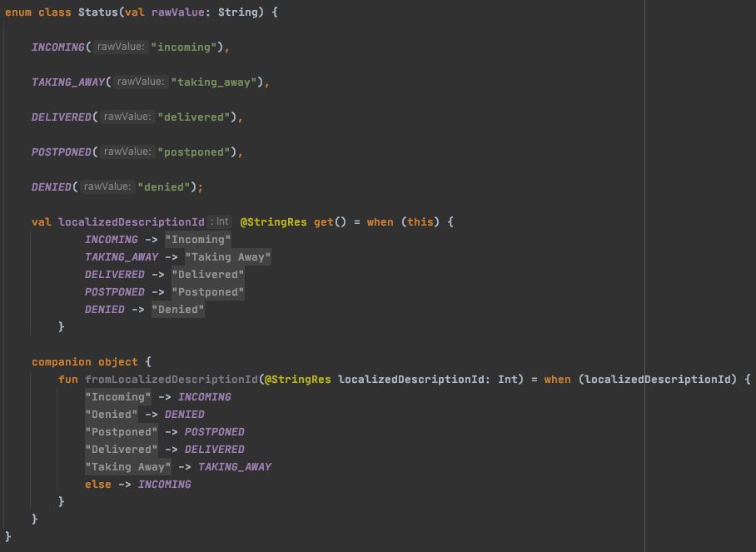Click POSTPONED result in the companion block

(x=215, y=432)
